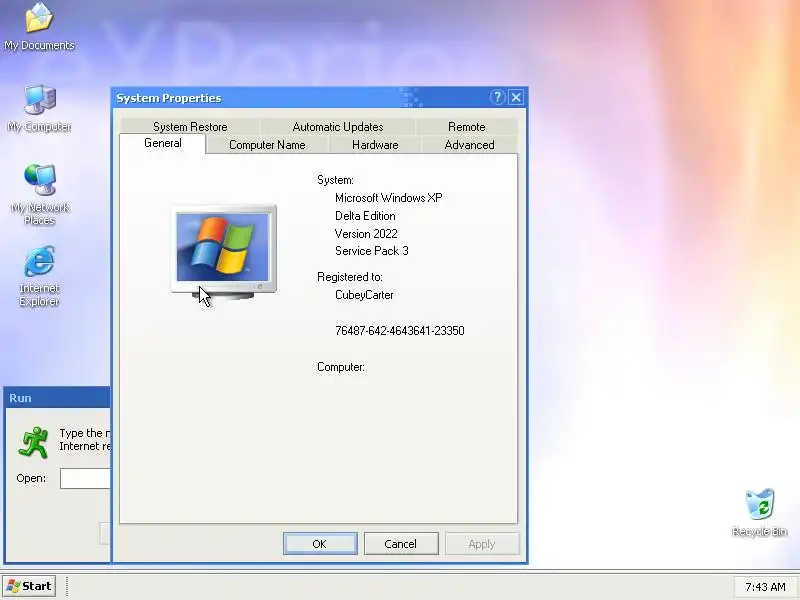This screenshot has width=800, height=600.
Task: Click the registered name CubeyCarter
Action: coord(364,295)
